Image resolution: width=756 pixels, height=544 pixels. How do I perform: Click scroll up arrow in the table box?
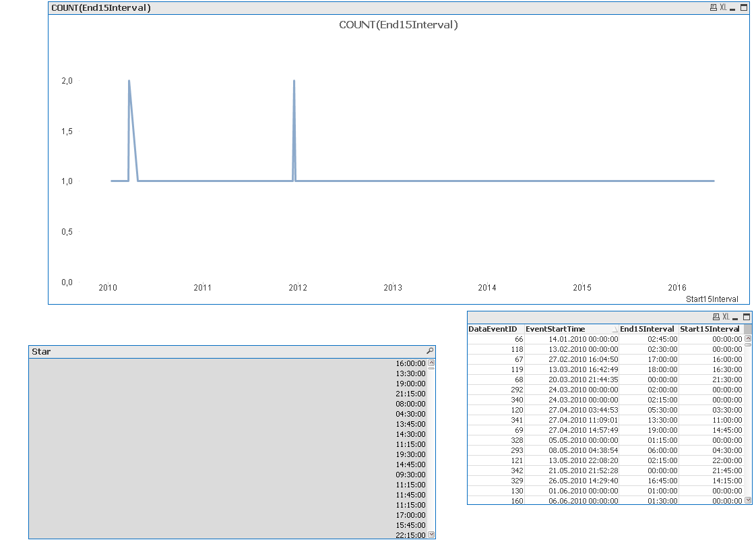pos(748,338)
